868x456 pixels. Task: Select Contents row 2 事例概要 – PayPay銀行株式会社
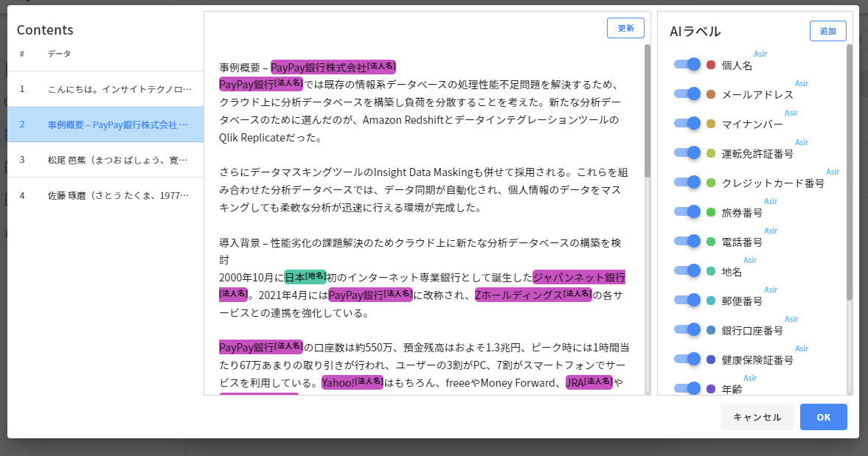pyautogui.click(x=105, y=124)
